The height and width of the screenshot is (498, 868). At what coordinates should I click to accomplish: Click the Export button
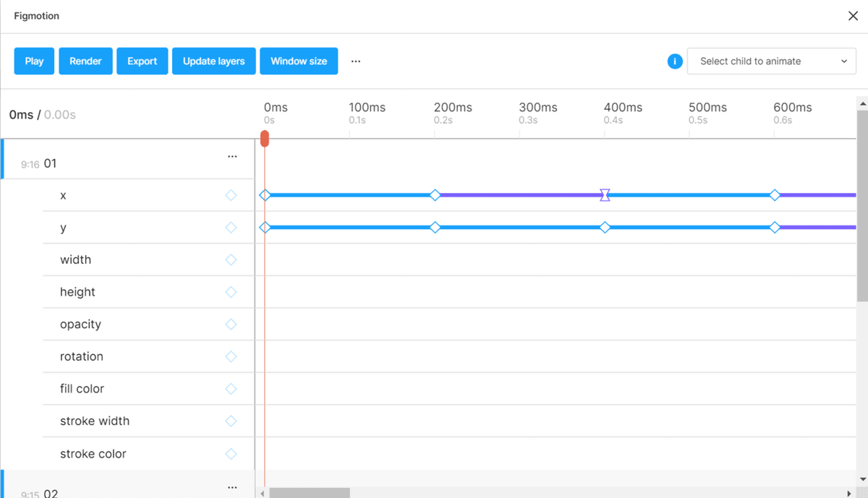pyautogui.click(x=142, y=61)
